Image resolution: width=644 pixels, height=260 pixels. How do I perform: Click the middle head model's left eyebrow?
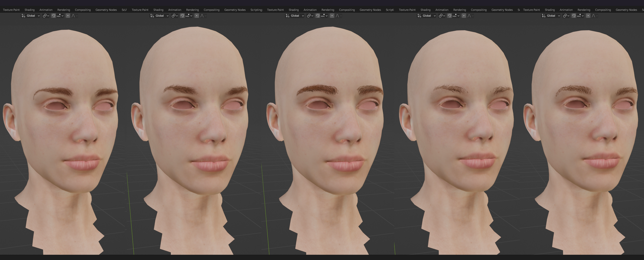pos(317,89)
